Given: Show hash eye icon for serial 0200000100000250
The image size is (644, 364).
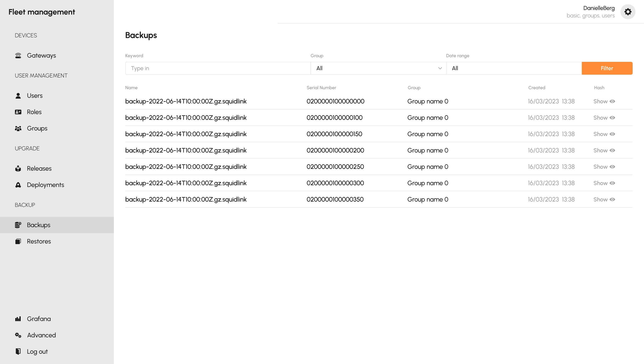Looking at the screenshot, I should (612, 167).
